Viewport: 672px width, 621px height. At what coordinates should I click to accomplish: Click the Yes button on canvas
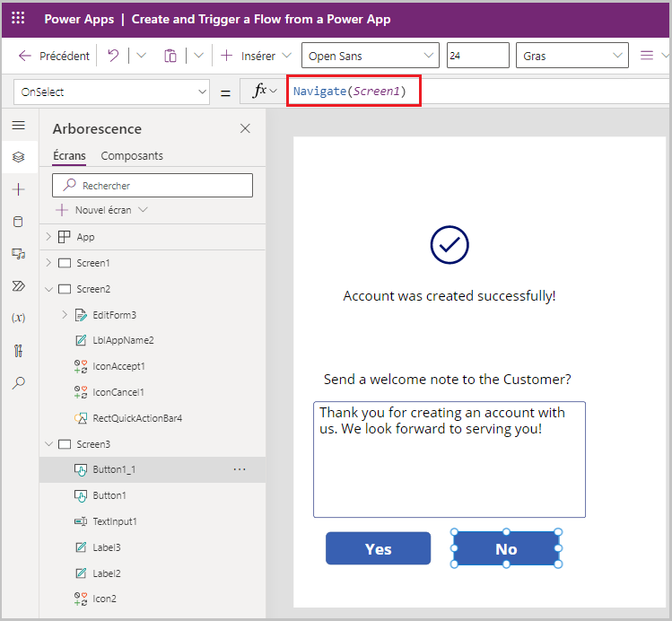pos(378,548)
